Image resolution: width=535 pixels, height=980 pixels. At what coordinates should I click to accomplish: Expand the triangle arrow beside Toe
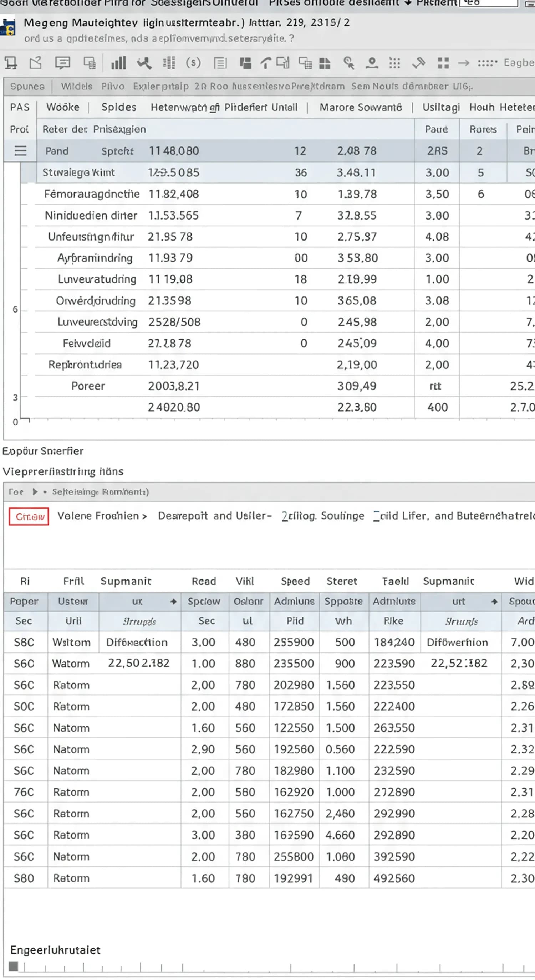tap(35, 492)
